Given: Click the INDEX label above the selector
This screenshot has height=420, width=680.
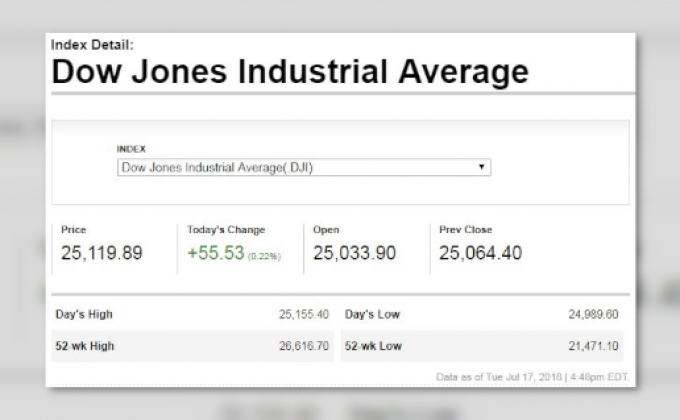Looking at the screenshot, I should click(131, 149).
